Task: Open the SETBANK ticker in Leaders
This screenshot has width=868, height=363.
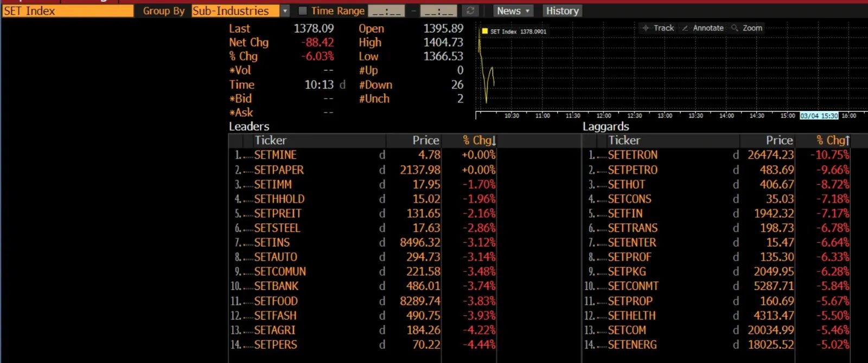Action: [276, 286]
